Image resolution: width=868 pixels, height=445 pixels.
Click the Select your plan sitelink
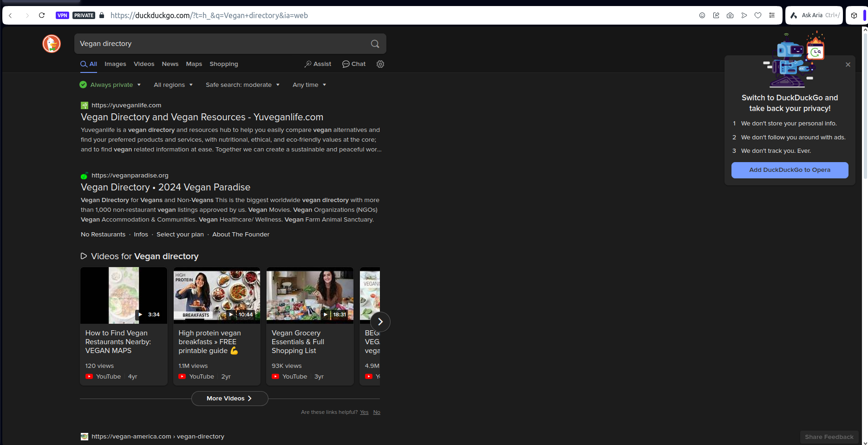[x=180, y=235]
